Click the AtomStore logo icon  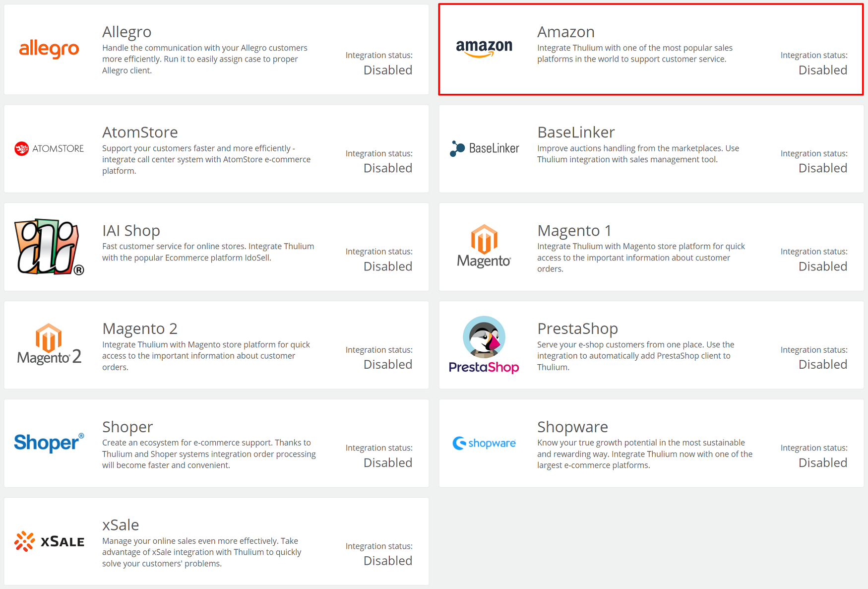49,148
